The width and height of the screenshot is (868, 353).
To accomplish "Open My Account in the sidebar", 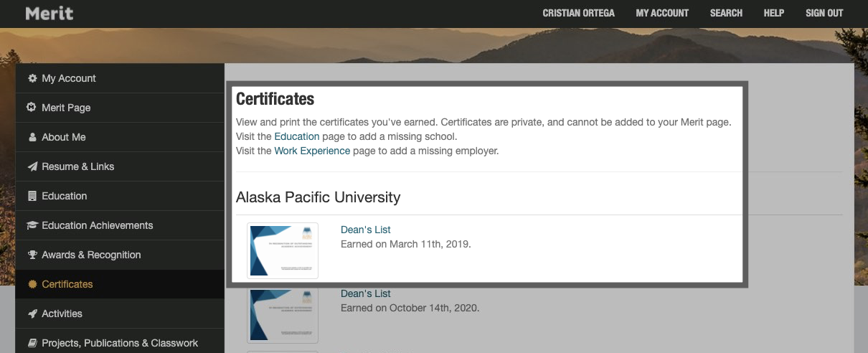I will [x=120, y=78].
